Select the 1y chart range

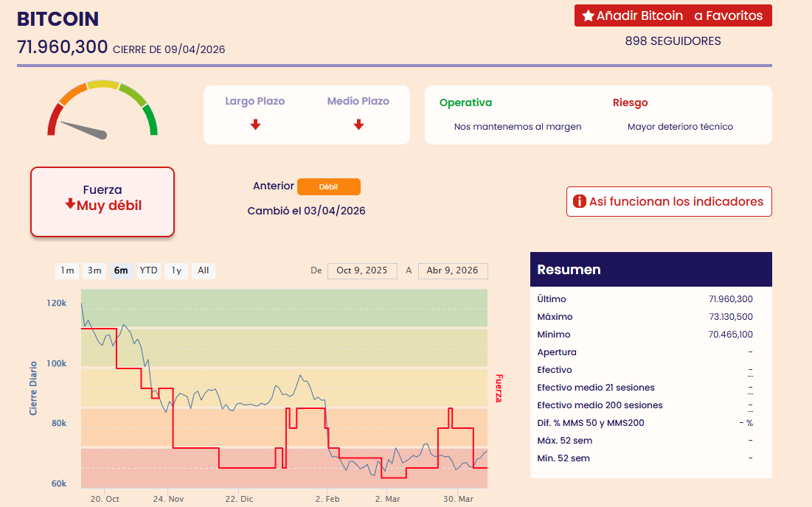[176, 270]
